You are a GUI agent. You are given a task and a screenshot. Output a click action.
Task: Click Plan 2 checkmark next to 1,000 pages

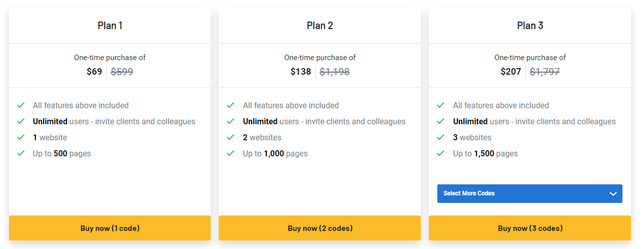coord(231,153)
